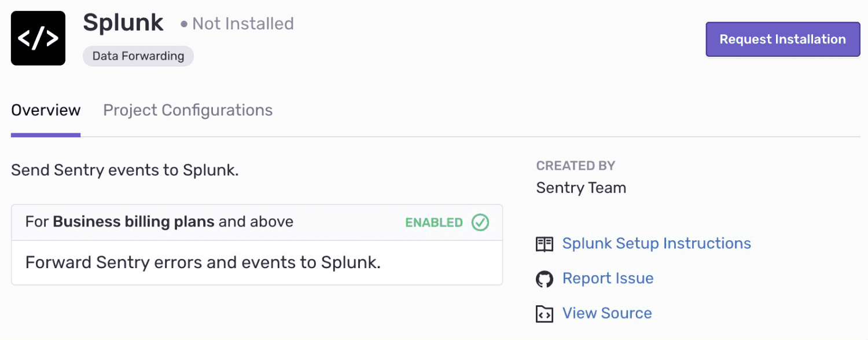Click the green checkmark circle next to ENABLED

pos(480,222)
